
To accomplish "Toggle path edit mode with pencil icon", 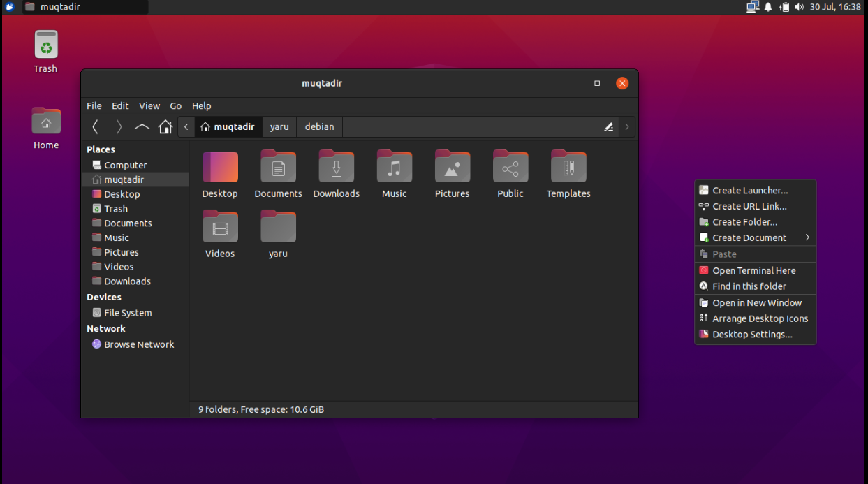I will point(608,126).
